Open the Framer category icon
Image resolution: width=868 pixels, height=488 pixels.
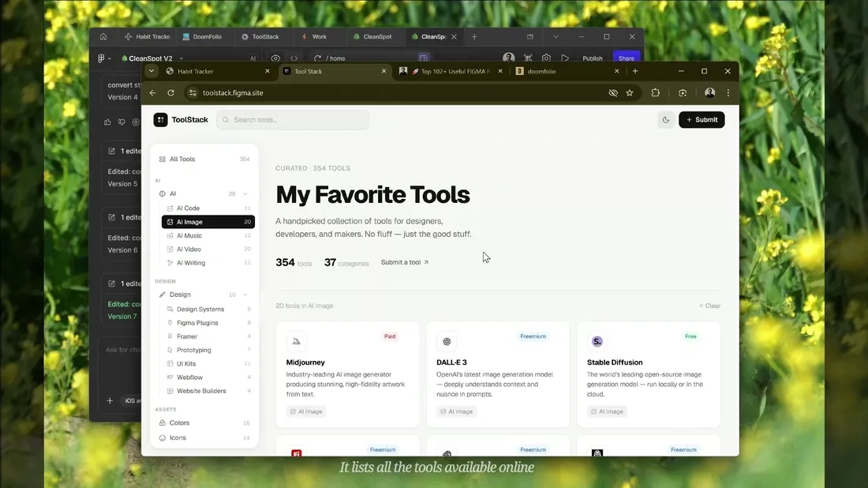[170, 336]
